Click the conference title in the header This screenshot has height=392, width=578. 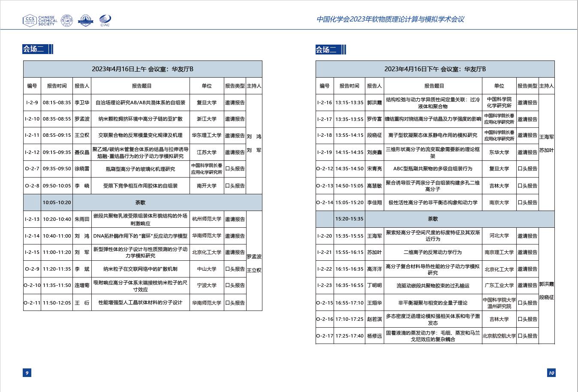point(390,19)
